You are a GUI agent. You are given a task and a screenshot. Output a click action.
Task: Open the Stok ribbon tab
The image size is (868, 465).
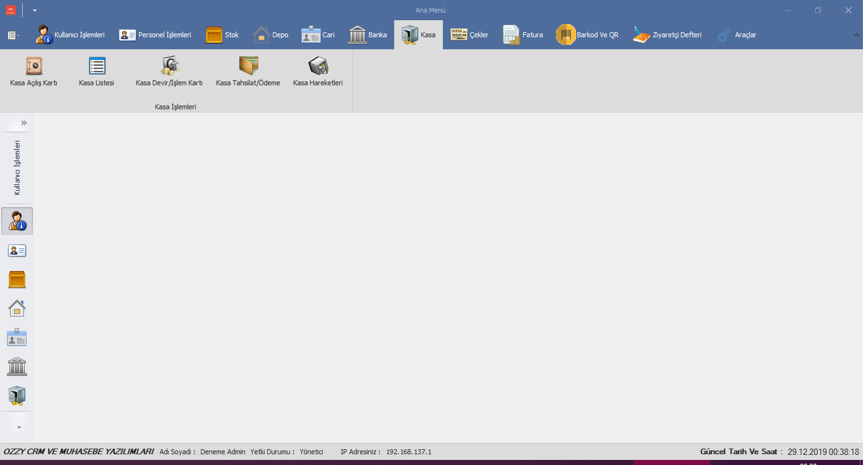click(222, 35)
